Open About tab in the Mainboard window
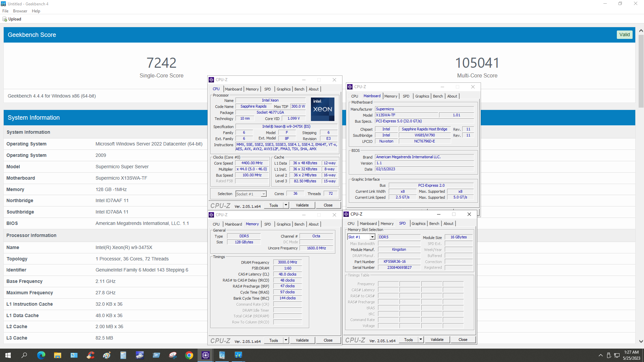The height and width of the screenshot is (362, 644). click(452, 96)
